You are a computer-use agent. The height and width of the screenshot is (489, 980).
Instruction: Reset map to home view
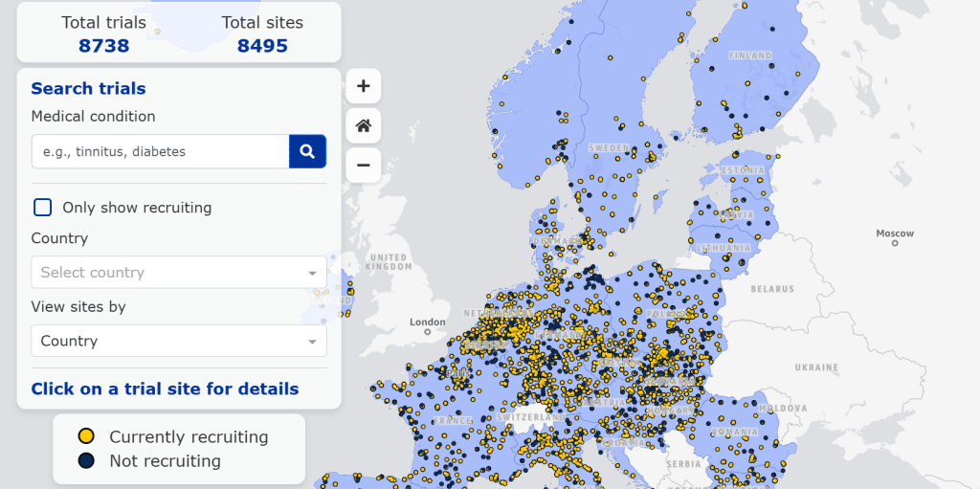364,125
